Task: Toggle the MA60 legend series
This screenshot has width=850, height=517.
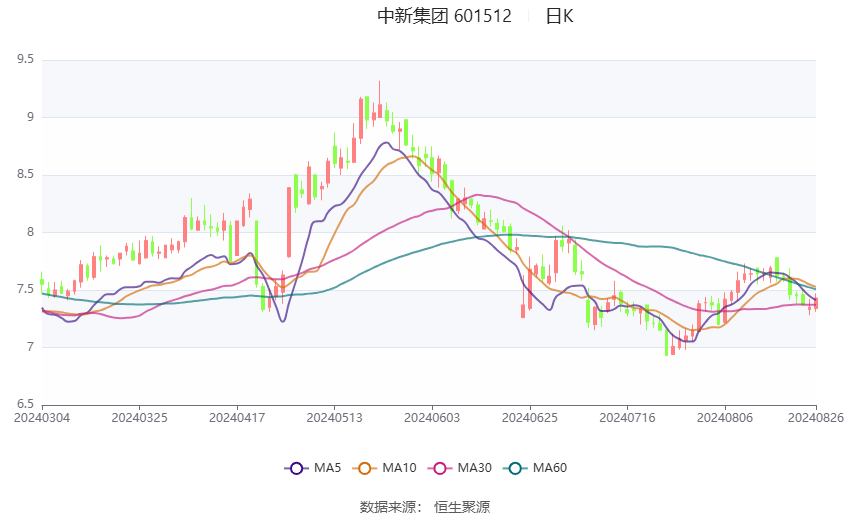Action: pos(536,468)
